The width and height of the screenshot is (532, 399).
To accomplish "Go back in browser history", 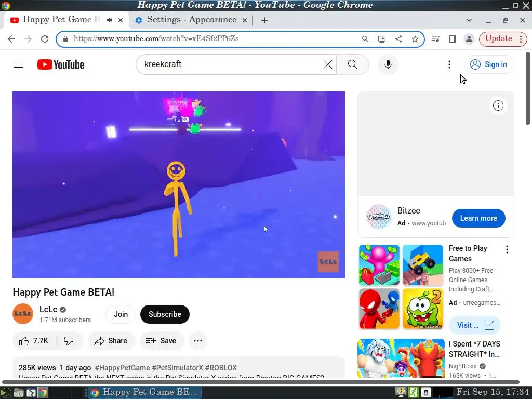I will (x=11, y=39).
